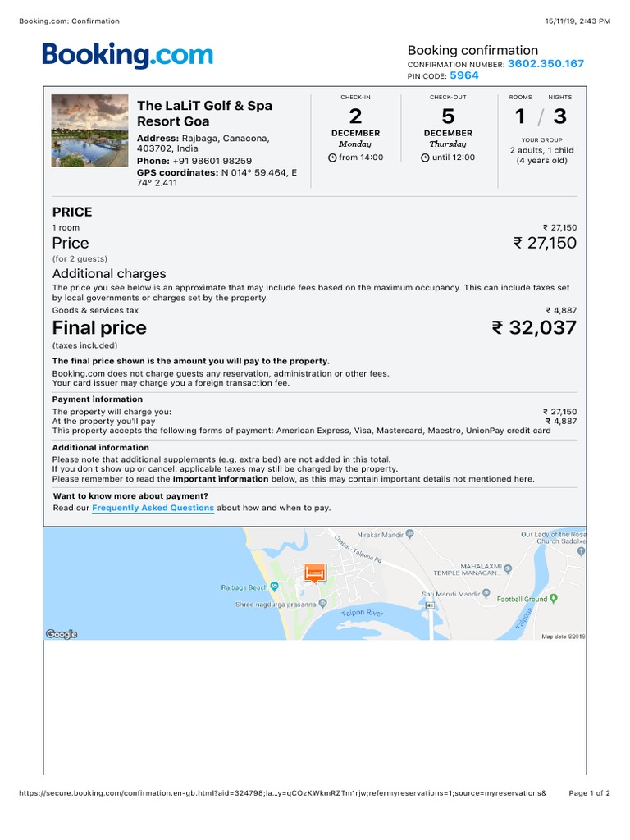Click the Mahalaxmi Temple map marker
Screen dimensions: 630x840
pyautogui.click(x=508, y=568)
